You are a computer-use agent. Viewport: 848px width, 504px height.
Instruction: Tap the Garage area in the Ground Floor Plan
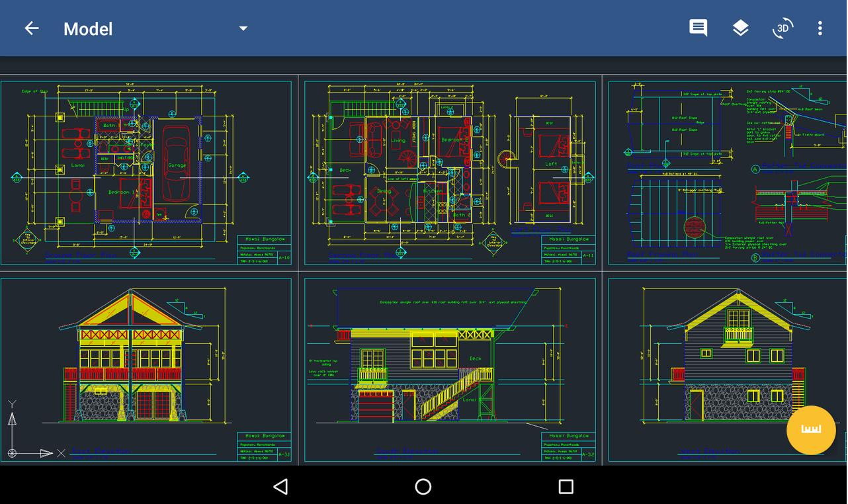coord(176,165)
